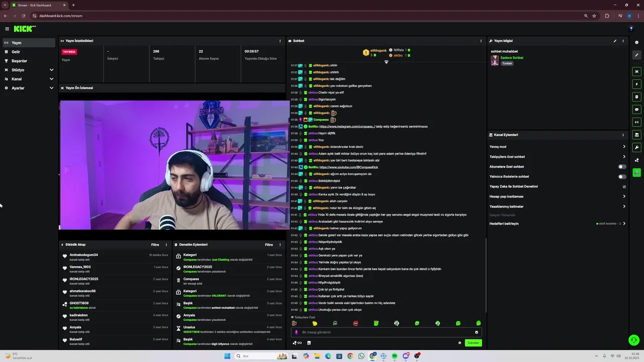644x362 pixels.
Task: Click the Sadece Sohbet category link
Action: pos(512,58)
